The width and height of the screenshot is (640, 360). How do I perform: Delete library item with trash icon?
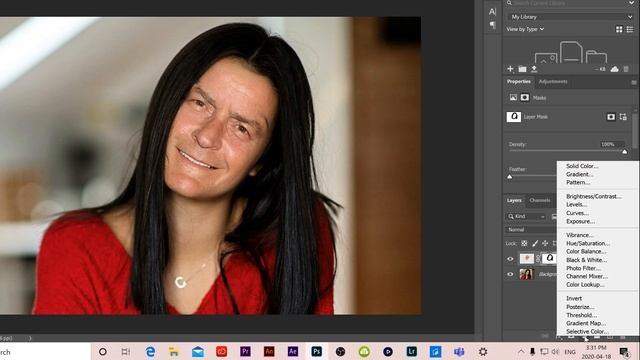click(x=626, y=69)
